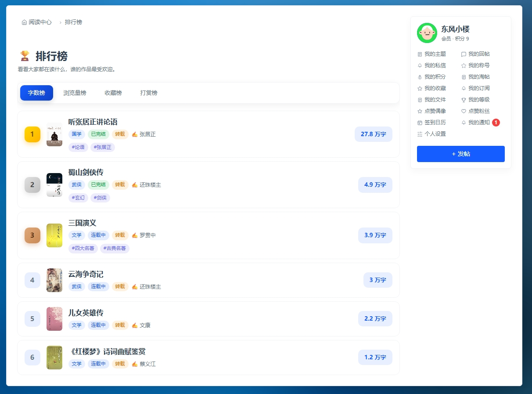Viewport: 532px width, 394px height.
Task: Click the 我的回帖 speech bubble icon
Action: coord(464,54)
